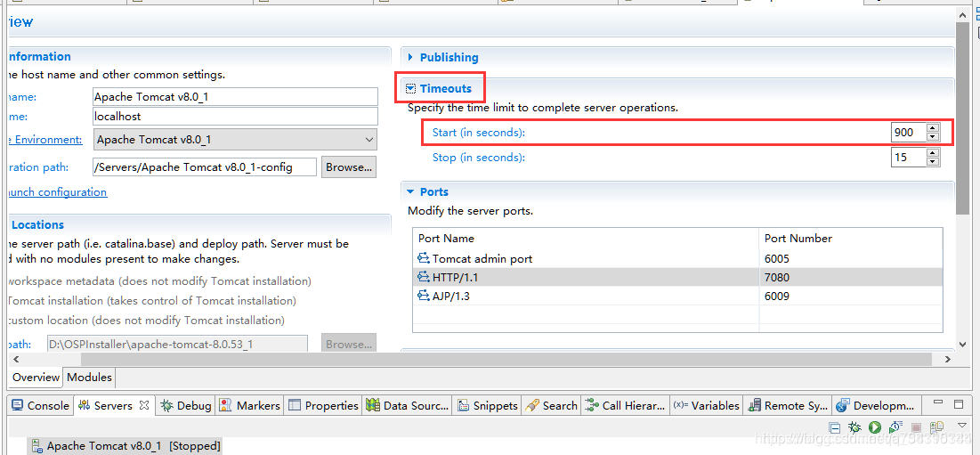This screenshot has height=455, width=980.
Task: Open the Runtime Environment combo box
Action: (235, 140)
